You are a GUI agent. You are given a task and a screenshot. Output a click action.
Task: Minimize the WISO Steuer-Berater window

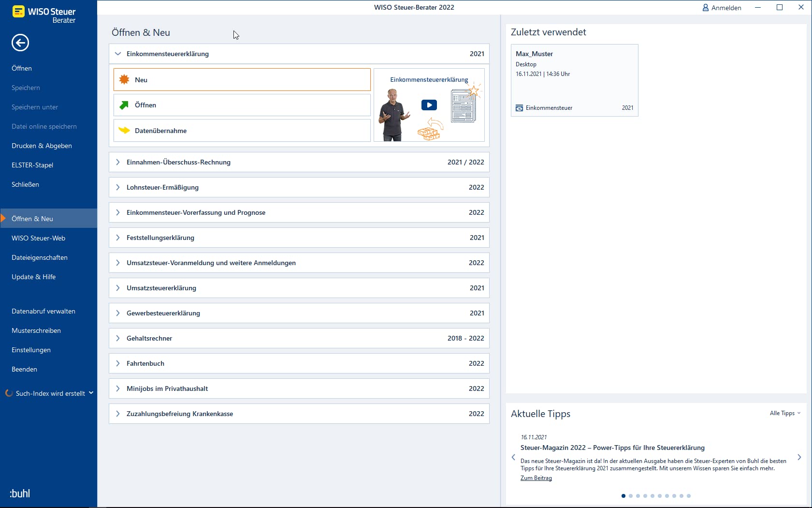point(758,7)
